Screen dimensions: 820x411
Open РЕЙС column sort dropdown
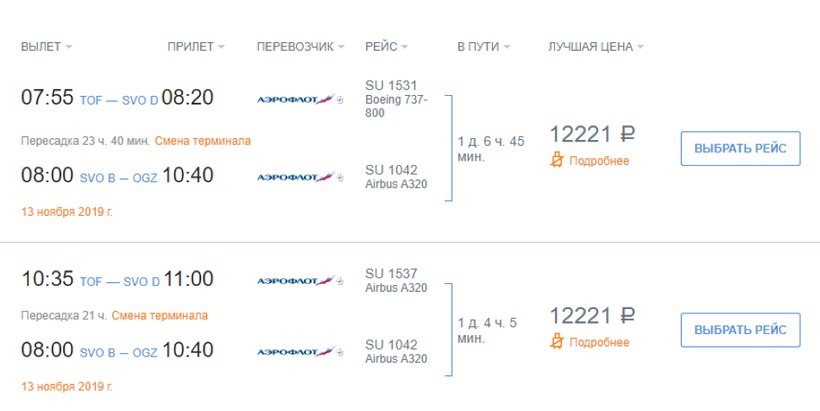pyautogui.click(x=387, y=47)
